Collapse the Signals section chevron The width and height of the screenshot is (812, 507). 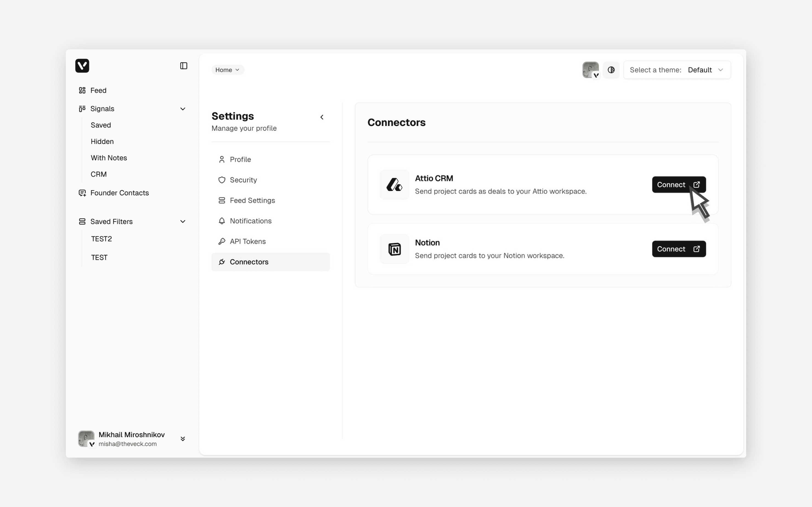[183, 109]
